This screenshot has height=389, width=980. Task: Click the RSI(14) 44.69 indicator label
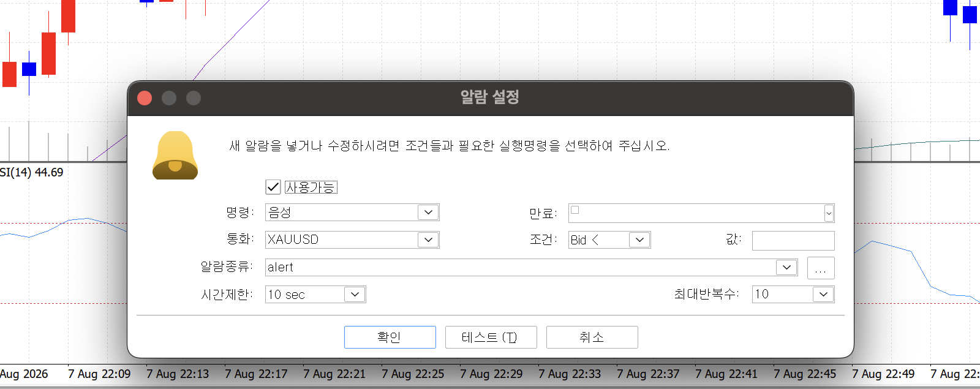[31, 172]
